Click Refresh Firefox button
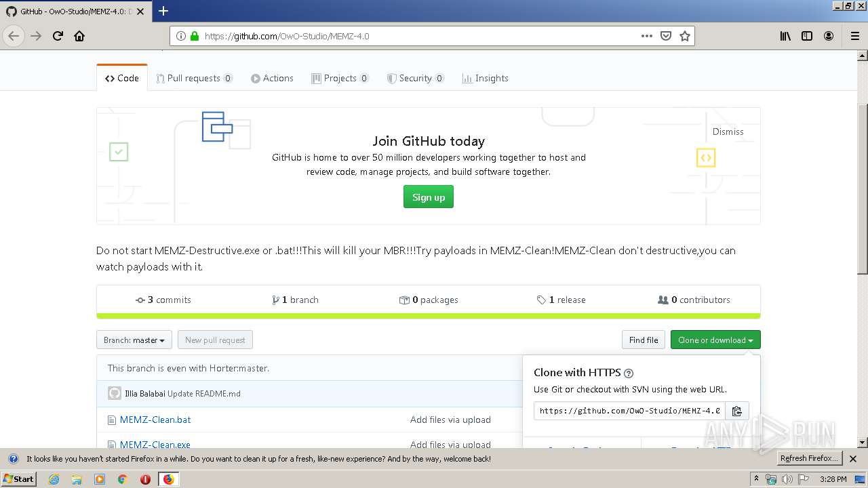Screen dimensions: 868x488 tap(809, 459)
